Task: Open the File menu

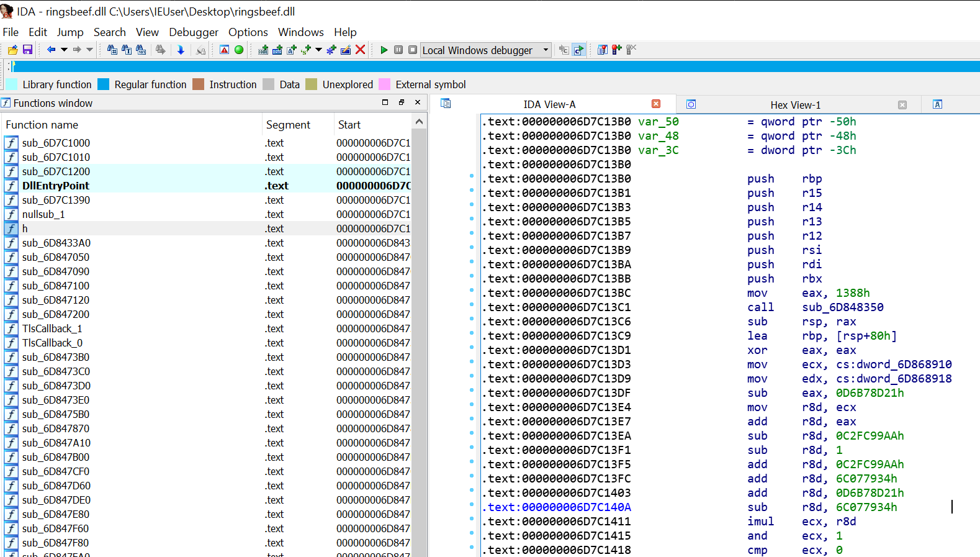Action: point(11,32)
